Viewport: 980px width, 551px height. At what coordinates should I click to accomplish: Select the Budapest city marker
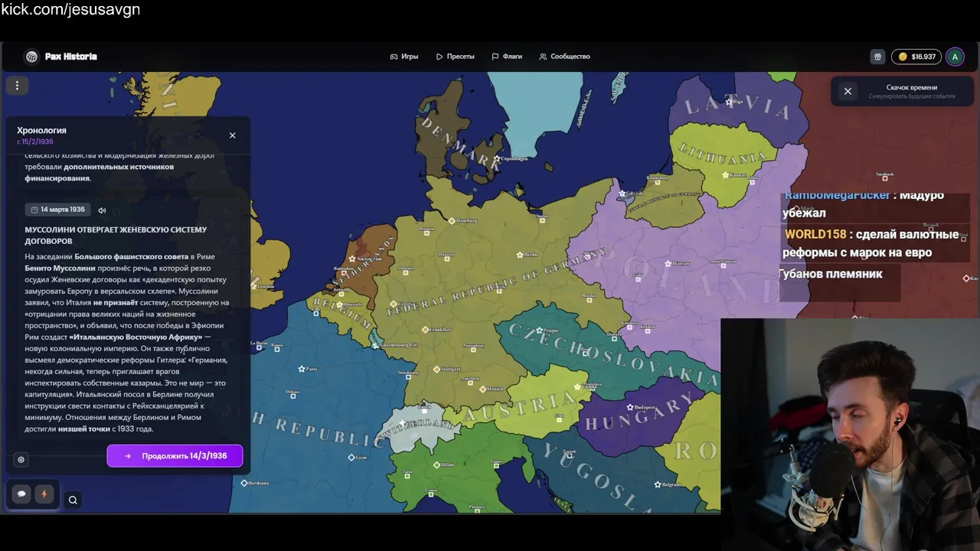(x=630, y=407)
